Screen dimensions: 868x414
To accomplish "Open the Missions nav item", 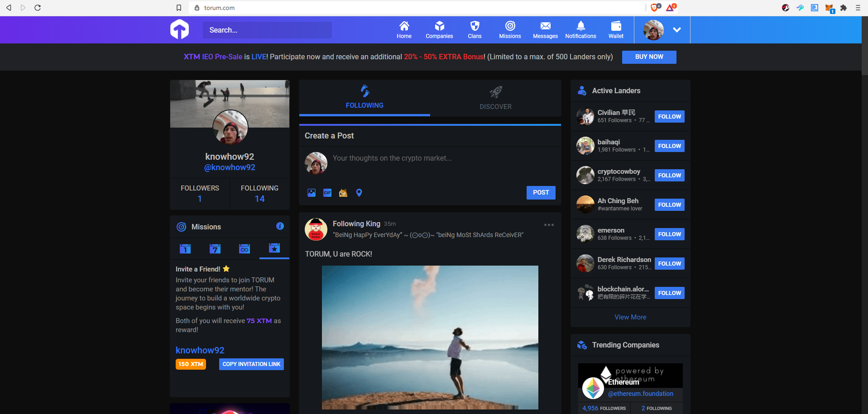I will [510, 30].
